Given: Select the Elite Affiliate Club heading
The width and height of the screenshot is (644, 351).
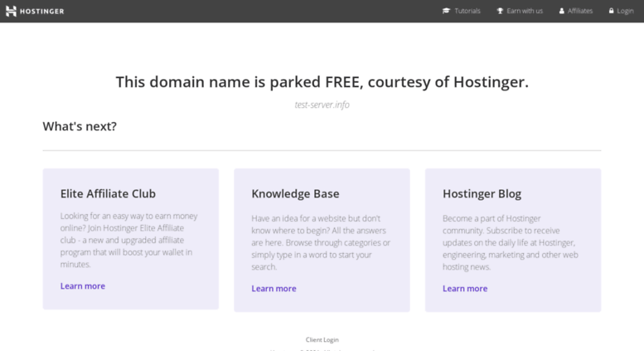Looking at the screenshot, I should (108, 193).
